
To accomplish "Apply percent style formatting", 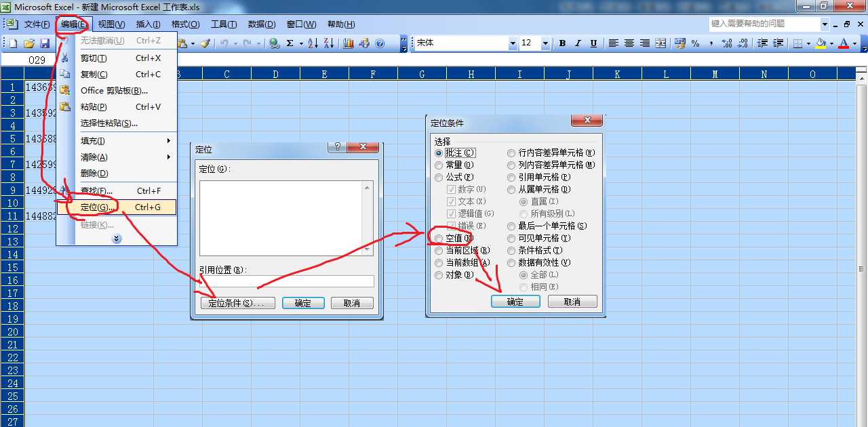I will [695, 43].
